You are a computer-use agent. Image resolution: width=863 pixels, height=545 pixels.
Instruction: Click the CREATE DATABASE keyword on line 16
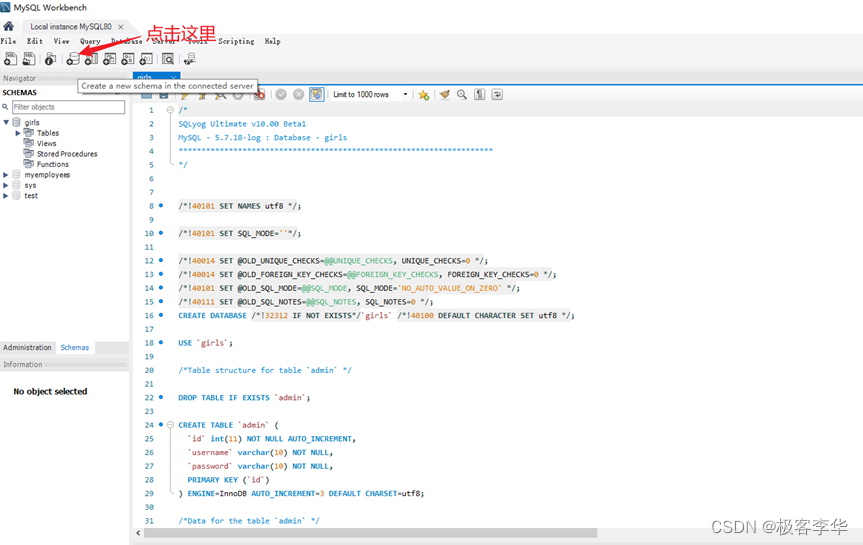click(212, 315)
